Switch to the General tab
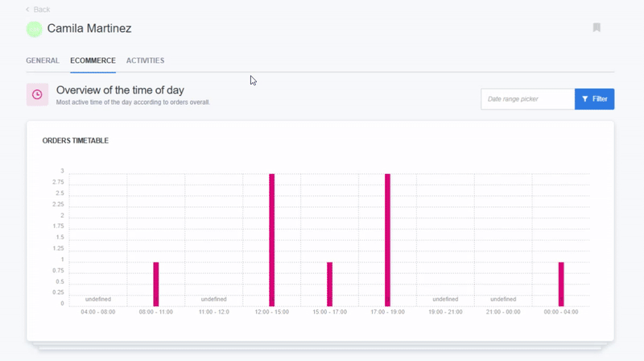 pyautogui.click(x=42, y=60)
